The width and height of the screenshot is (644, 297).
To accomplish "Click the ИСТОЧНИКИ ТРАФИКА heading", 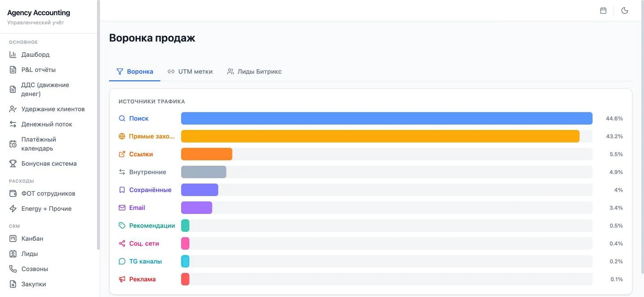I will coord(152,101).
